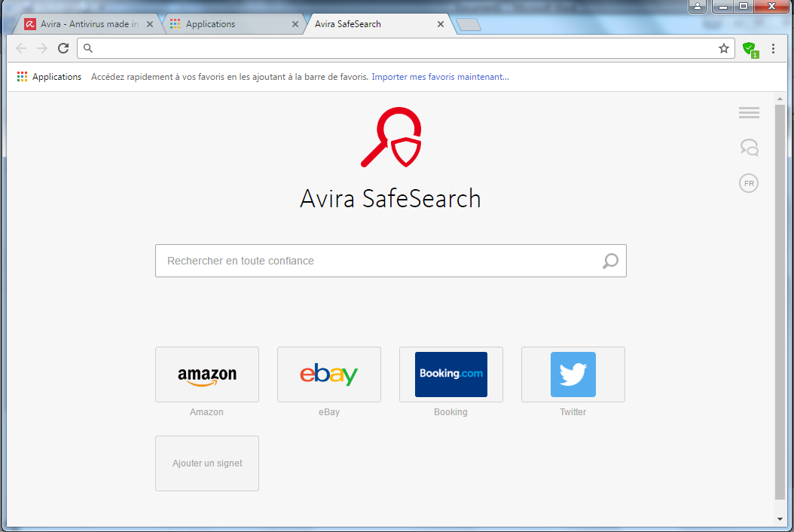Click the magnifier icon in search box
The height and width of the screenshot is (532, 794).
(610, 261)
